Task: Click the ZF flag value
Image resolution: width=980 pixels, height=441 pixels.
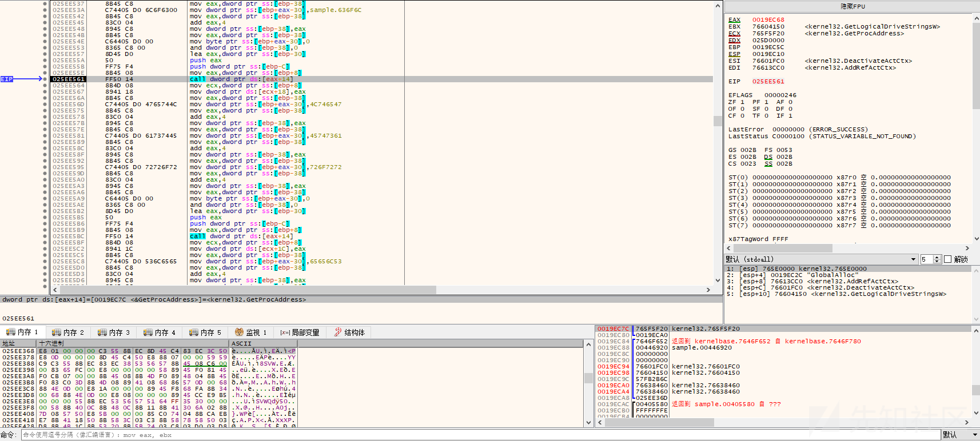Action: pos(742,102)
